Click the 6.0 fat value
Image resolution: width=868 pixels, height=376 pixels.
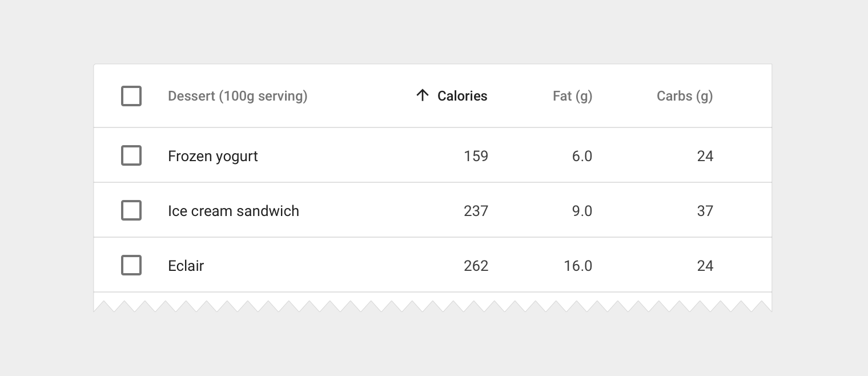click(582, 156)
